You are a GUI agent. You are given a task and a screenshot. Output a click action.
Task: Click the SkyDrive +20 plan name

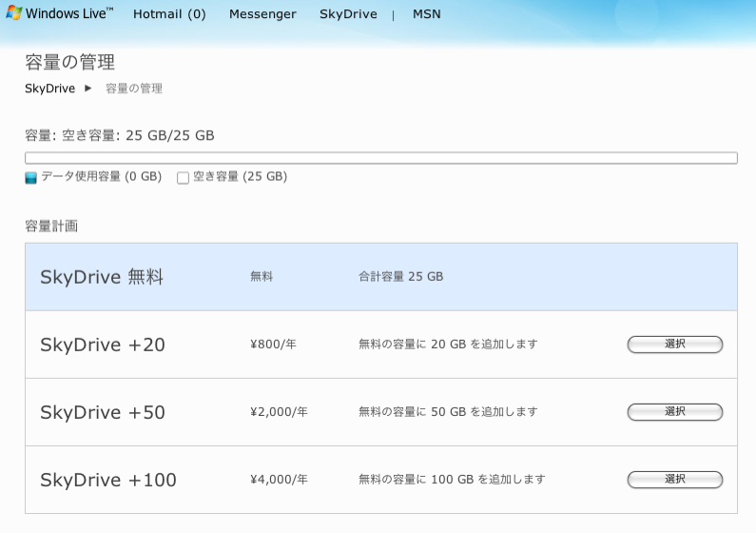(x=103, y=345)
